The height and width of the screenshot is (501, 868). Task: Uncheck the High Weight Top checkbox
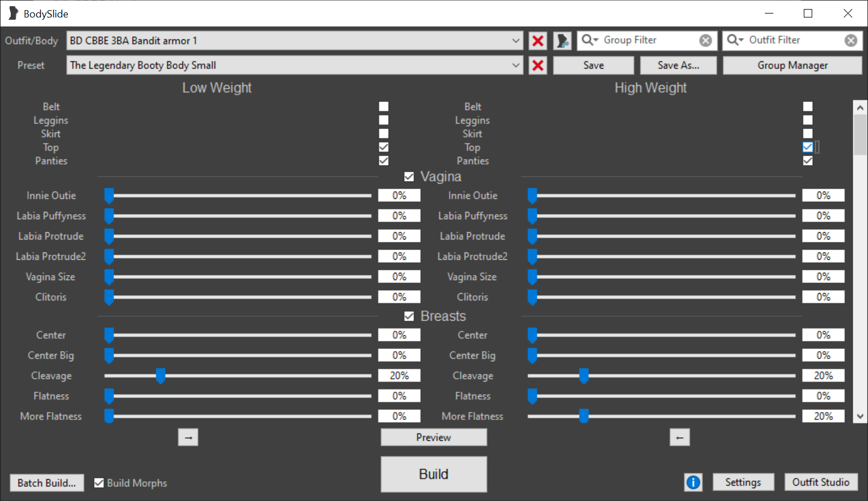coord(808,147)
